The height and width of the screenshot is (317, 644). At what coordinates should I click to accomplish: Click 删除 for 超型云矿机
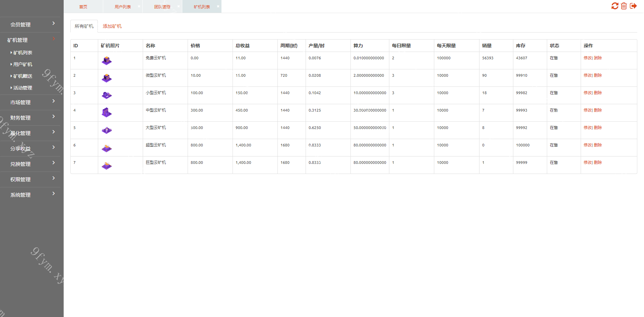click(x=598, y=145)
